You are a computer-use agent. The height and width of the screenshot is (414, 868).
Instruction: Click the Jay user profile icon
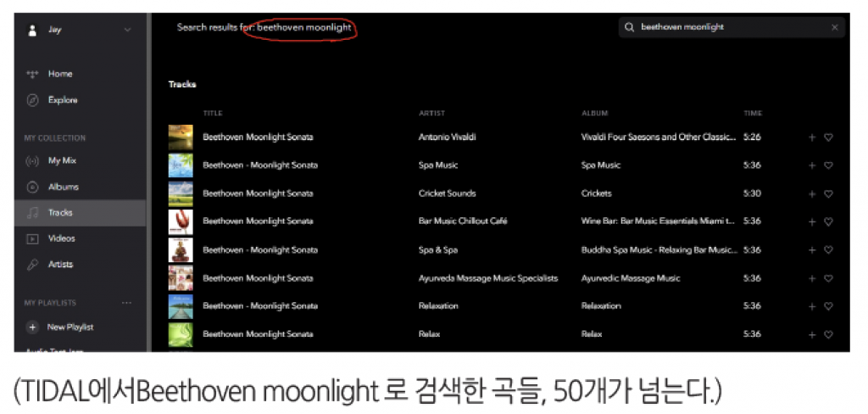(32, 30)
